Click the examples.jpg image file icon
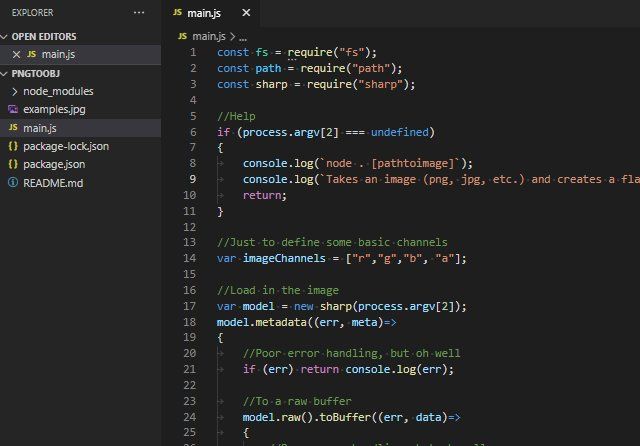 (x=13, y=109)
